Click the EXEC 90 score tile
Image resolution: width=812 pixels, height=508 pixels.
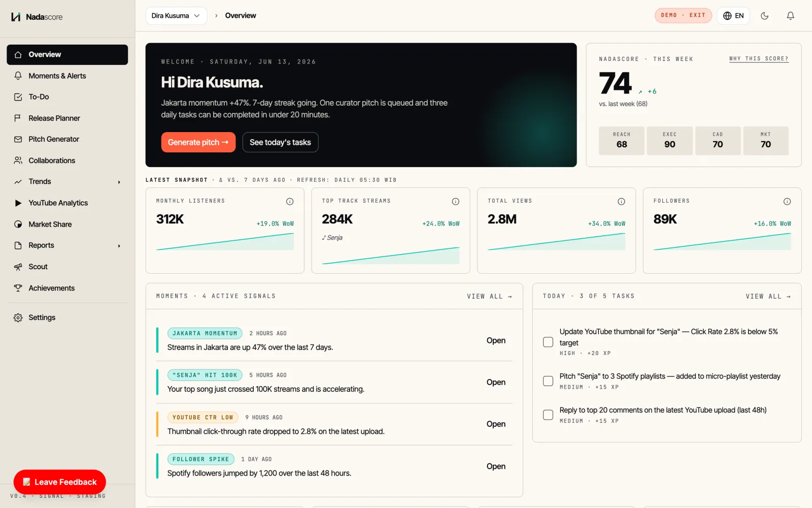(670, 141)
